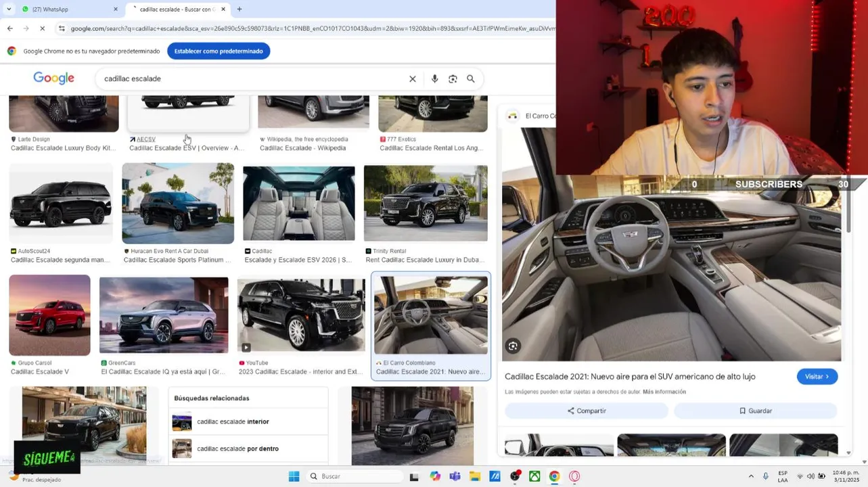This screenshot has width=868, height=487.
Task: Open the Trinity Rental Escalade thumbnail
Action: [426, 203]
